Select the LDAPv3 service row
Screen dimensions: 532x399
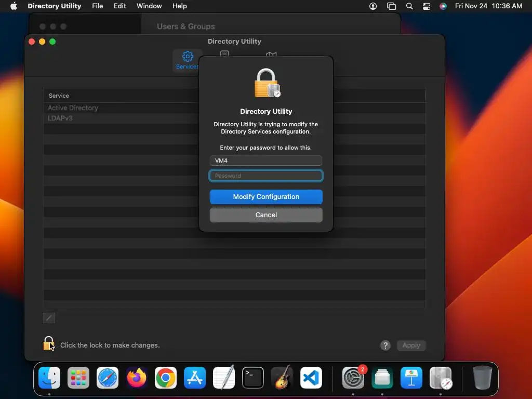pos(234,118)
